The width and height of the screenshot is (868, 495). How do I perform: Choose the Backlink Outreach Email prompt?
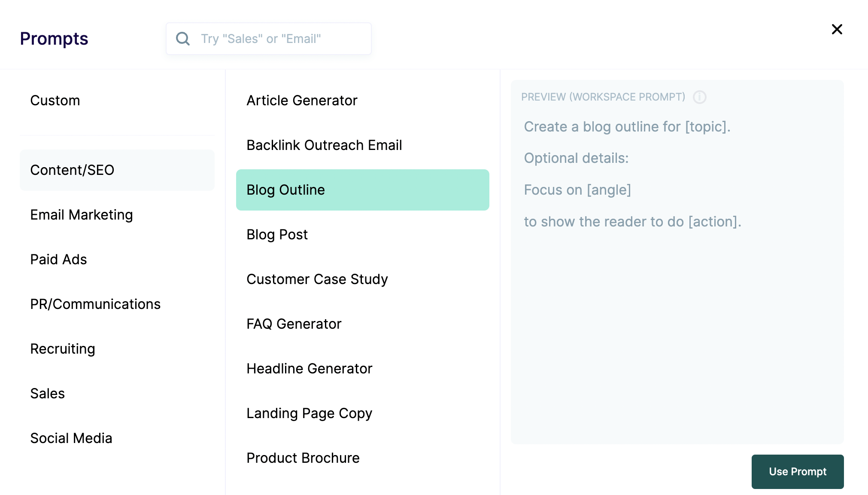point(324,145)
